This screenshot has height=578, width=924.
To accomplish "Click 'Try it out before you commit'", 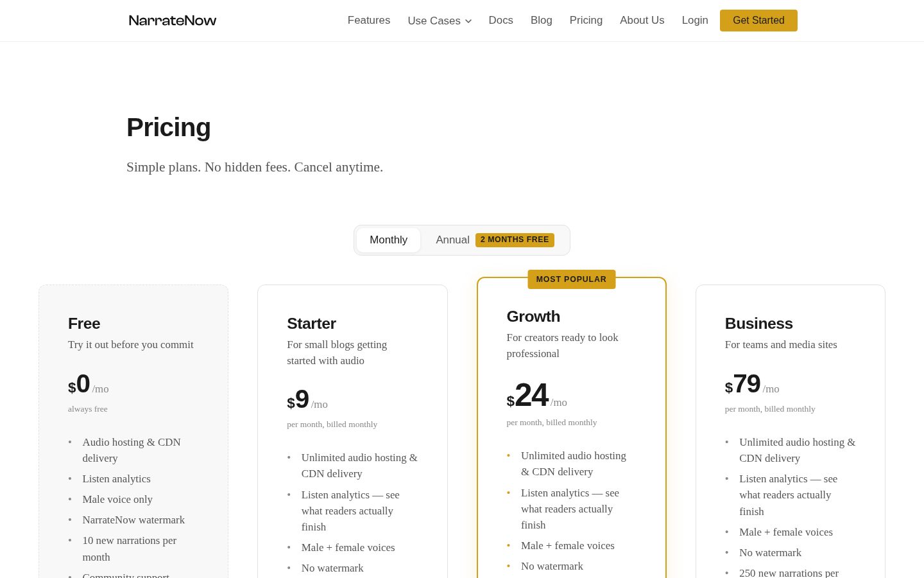I will click(131, 345).
